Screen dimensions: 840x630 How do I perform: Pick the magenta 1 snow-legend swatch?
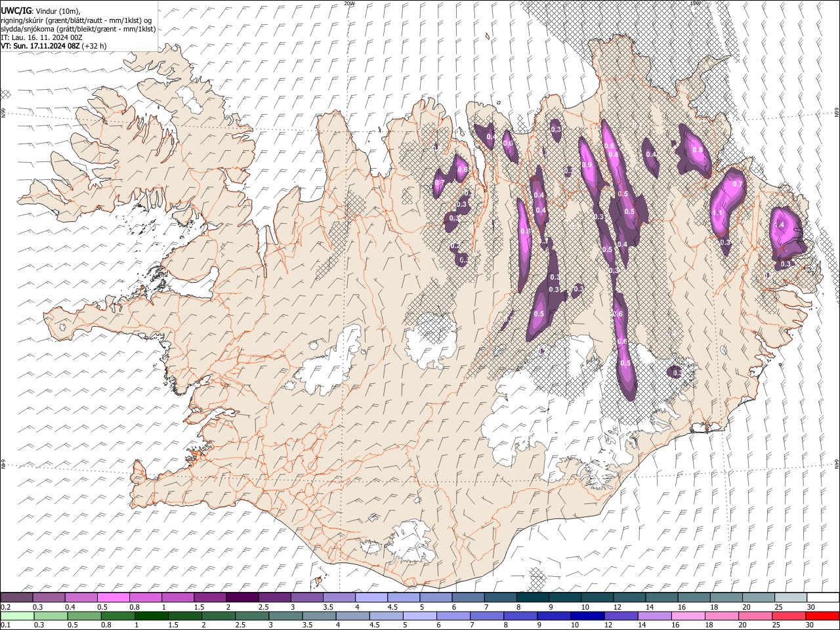(177, 598)
